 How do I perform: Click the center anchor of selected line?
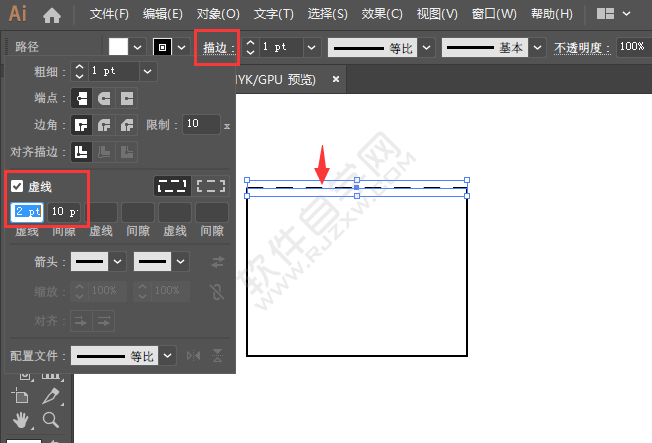[357, 188]
